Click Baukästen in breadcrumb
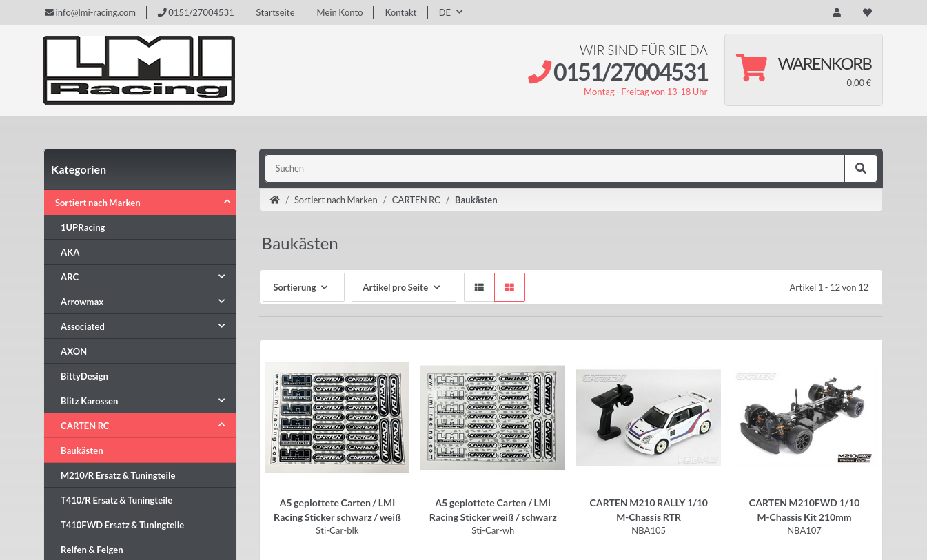This screenshot has width=927, height=560. pos(476,200)
